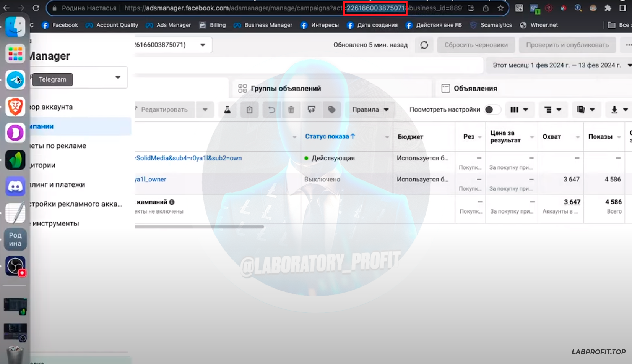Click the tag label icon in toolbar
Image resolution: width=632 pixels, height=364 pixels.
pyautogui.click(x=331, y=110)
